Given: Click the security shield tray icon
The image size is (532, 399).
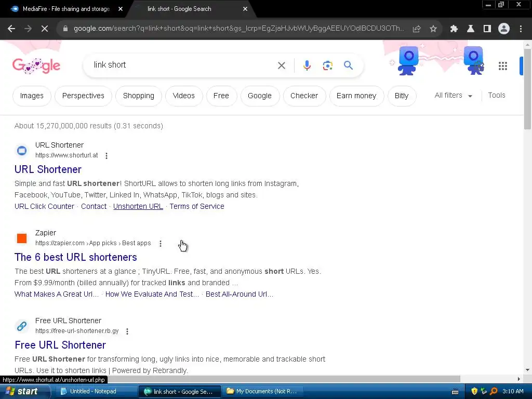Looking at the screenshot, I should tap(474, 392).
